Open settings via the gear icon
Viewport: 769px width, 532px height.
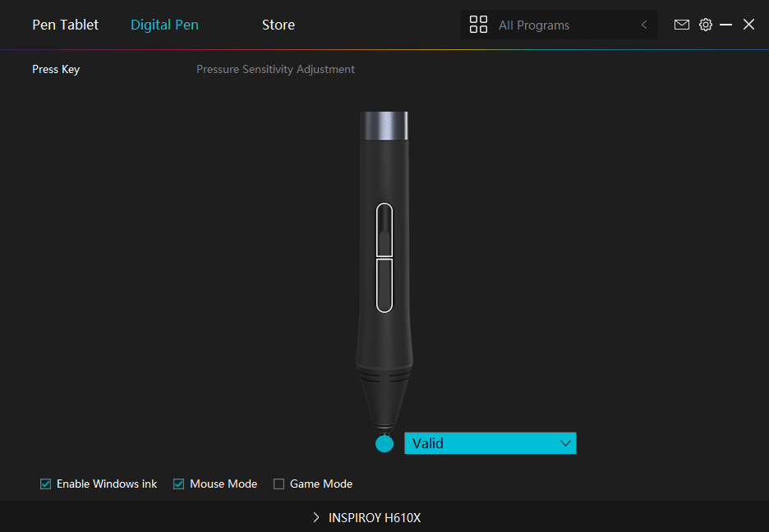[705, 25]
